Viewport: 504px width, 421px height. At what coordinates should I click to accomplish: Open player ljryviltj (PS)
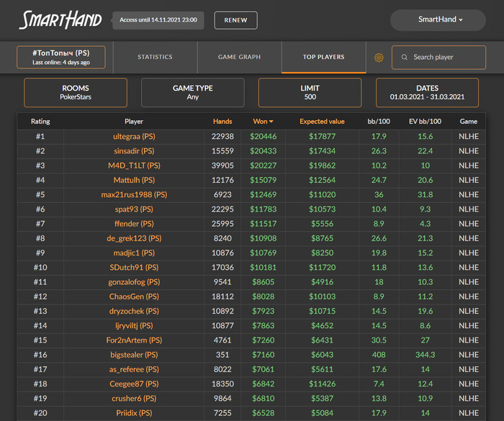pos(134,325)
